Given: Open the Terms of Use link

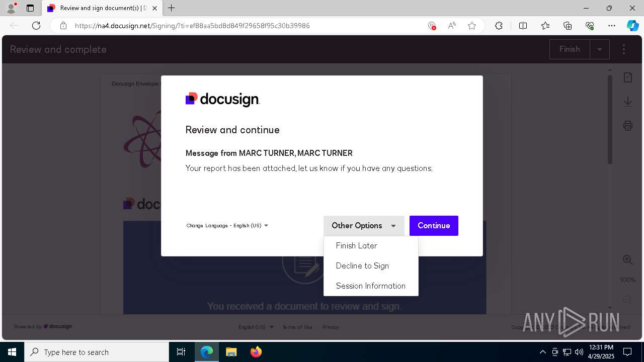Looking at the screenshot, I should pyautogui.click(x=297, y=327).
